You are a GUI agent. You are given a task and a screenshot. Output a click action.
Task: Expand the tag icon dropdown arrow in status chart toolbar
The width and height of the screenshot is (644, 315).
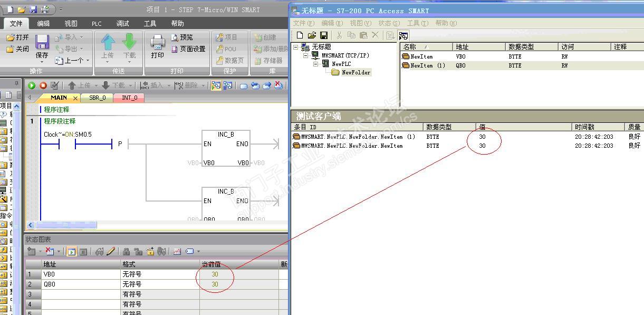click(198, 252)
